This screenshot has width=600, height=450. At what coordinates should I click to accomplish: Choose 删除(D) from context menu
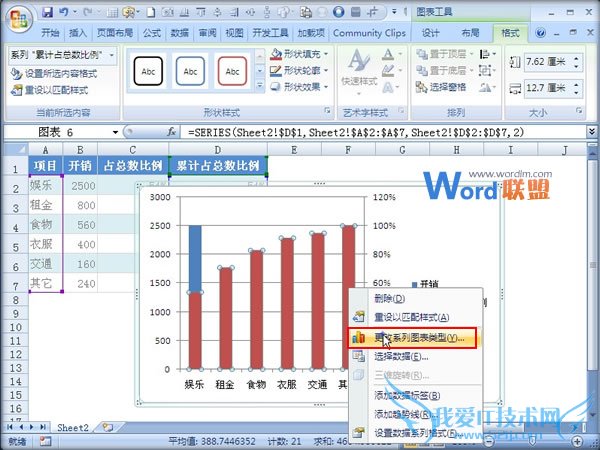point(415,298)
